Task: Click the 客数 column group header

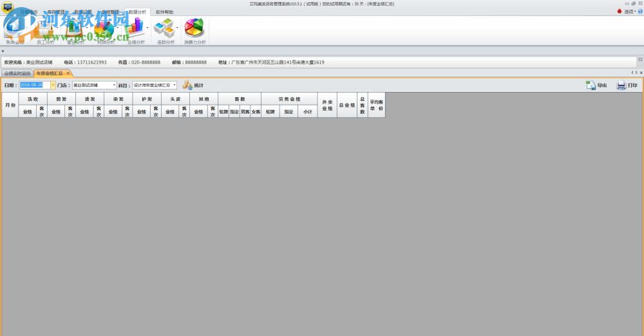Action: point(240,99)
